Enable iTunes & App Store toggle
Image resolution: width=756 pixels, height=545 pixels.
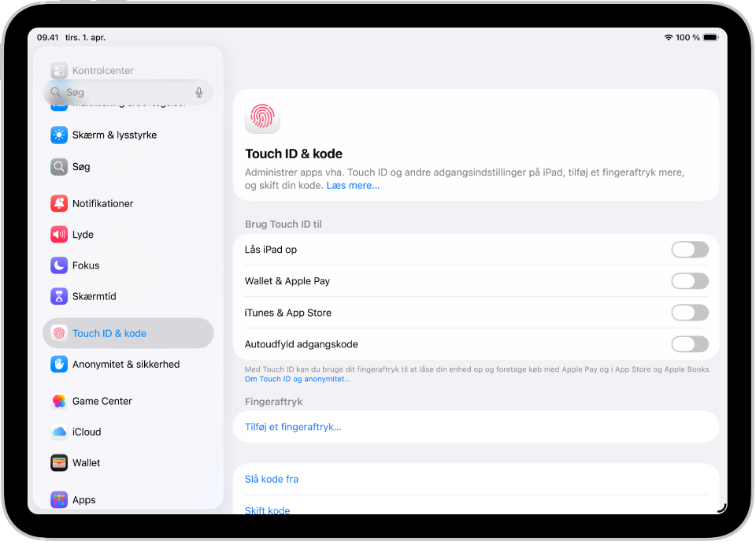pyautogui.click(x=690, y=313)
